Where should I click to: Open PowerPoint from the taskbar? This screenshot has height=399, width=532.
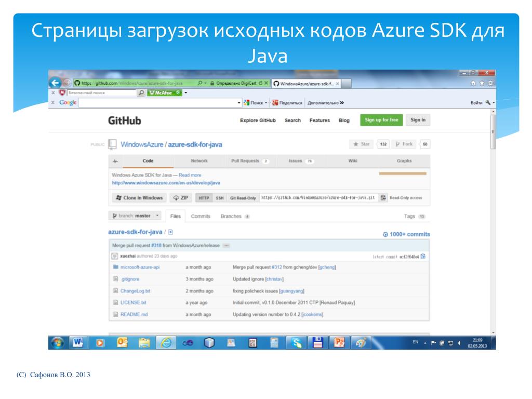pos(339,342)
